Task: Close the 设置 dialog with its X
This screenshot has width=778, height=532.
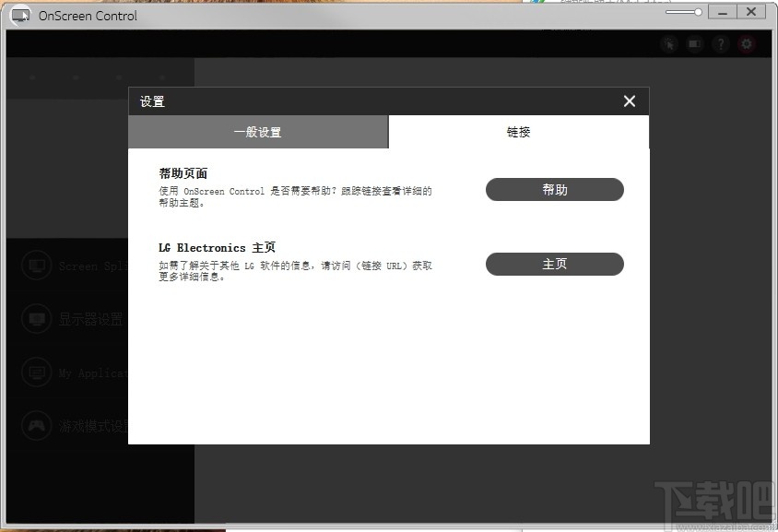Action: click(x=629, y=101)
